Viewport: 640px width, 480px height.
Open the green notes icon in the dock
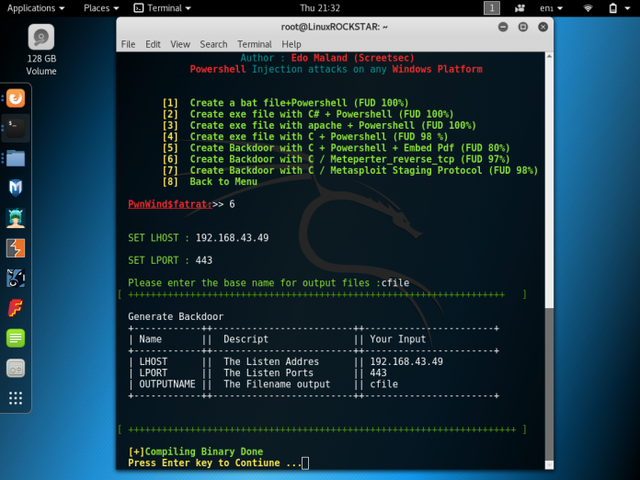click(16, 338)
